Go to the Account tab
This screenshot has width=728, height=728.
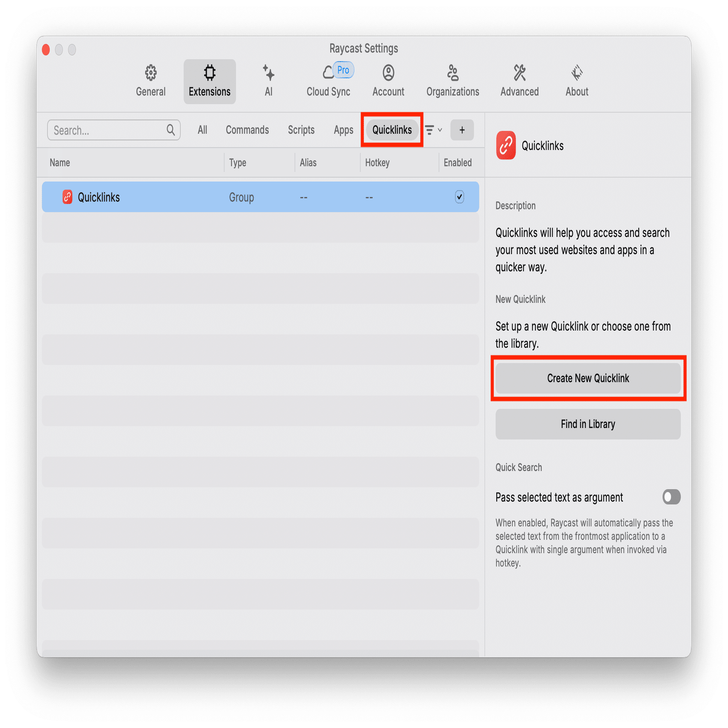[x=388, y=81]
